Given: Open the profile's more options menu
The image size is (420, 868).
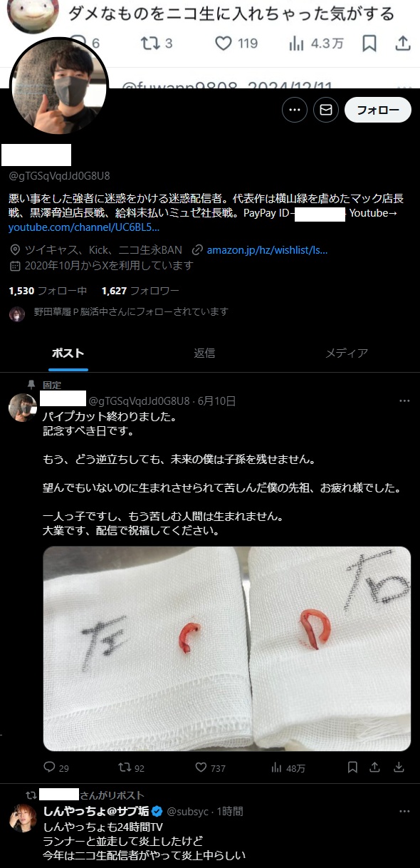Looking at the screenshot, I should [295, 110].
